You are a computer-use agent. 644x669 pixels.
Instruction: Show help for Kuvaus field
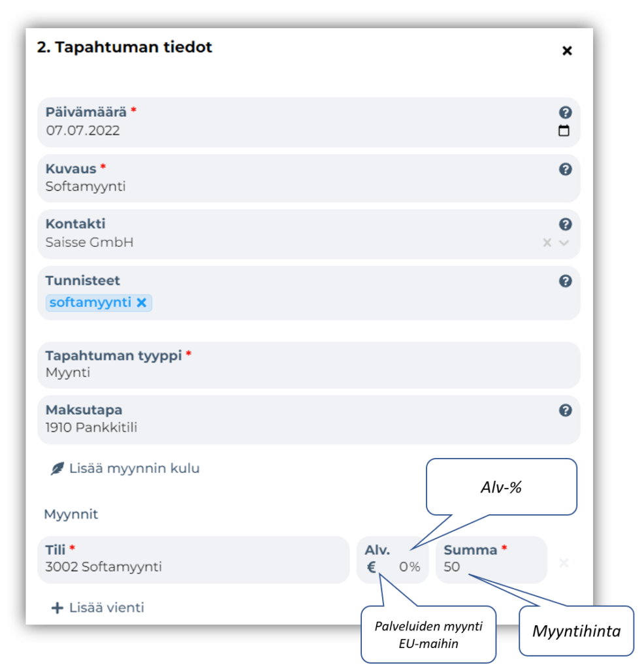[565, 169]
